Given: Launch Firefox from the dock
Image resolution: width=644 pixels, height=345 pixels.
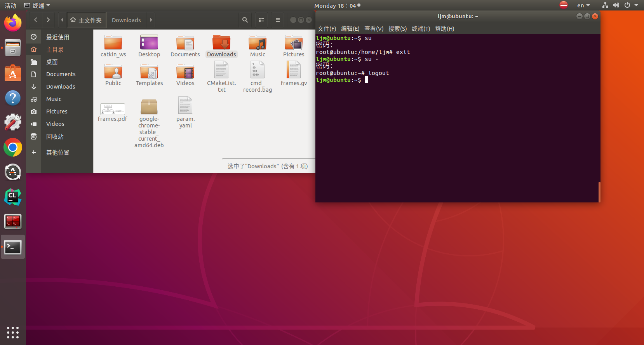Looking at the screenshot, I should 13,23.
